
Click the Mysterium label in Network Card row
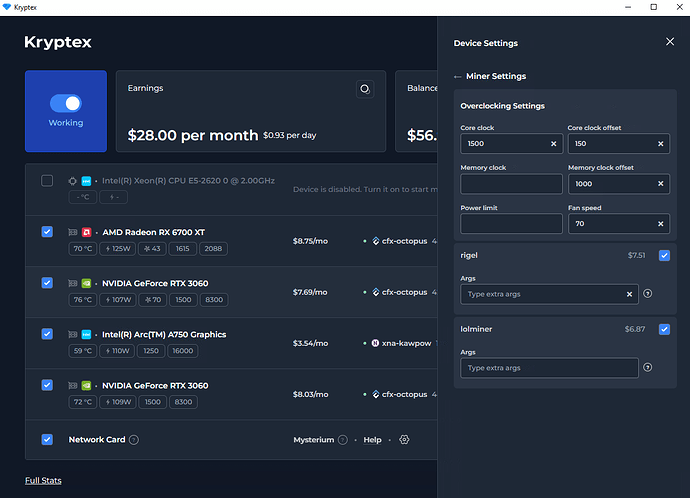[x=314, y=440]
